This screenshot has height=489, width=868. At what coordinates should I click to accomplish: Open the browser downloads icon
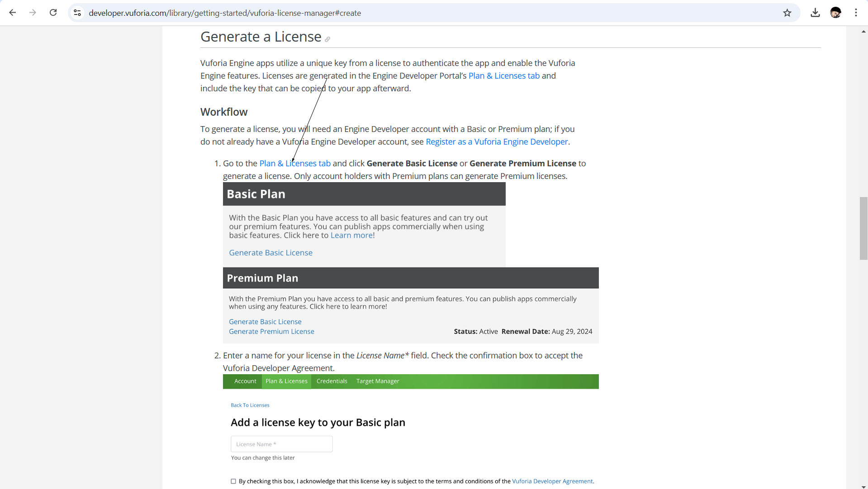815,13
